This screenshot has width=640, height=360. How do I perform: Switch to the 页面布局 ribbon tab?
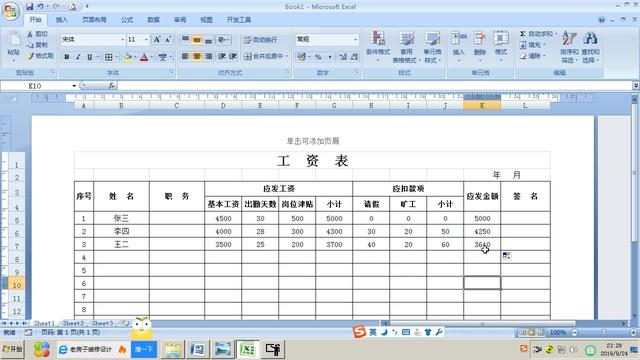94,20
